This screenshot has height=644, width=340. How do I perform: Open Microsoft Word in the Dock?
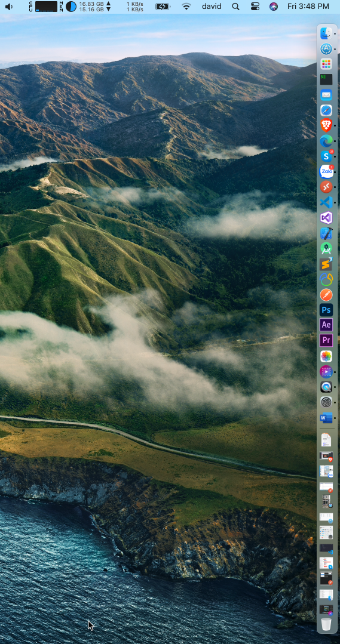[326, 418]
